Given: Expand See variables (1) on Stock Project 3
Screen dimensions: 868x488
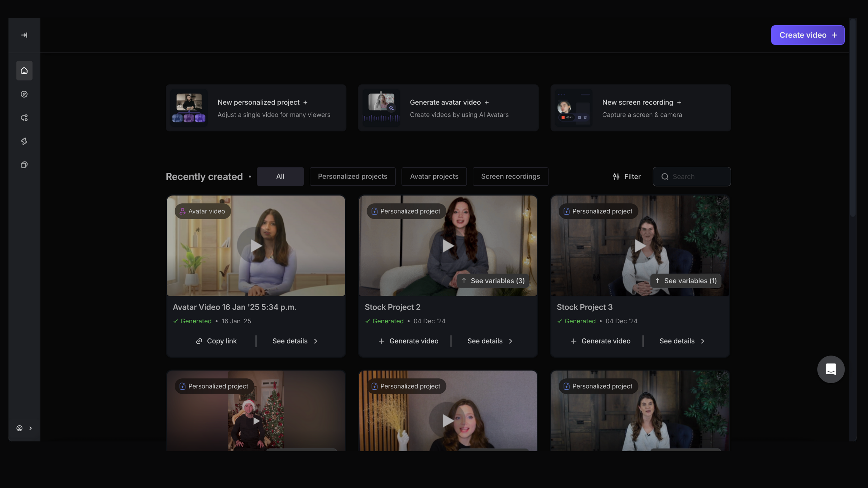Looking at the screenshot, I should pos(686,281).
